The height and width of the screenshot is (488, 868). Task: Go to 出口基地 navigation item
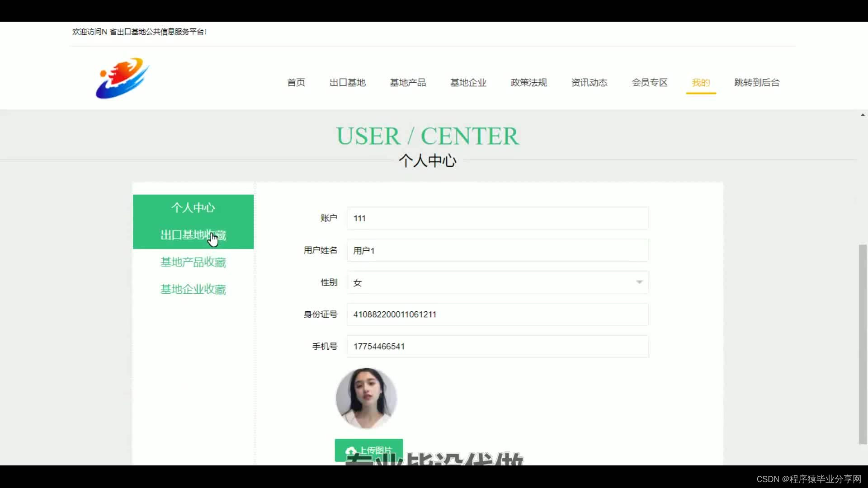click(347, 83)
